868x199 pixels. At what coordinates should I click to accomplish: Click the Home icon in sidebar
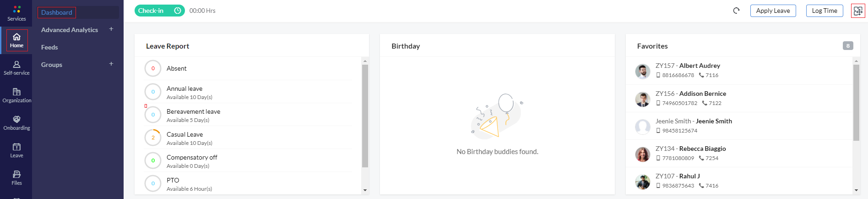pos(16,40)
